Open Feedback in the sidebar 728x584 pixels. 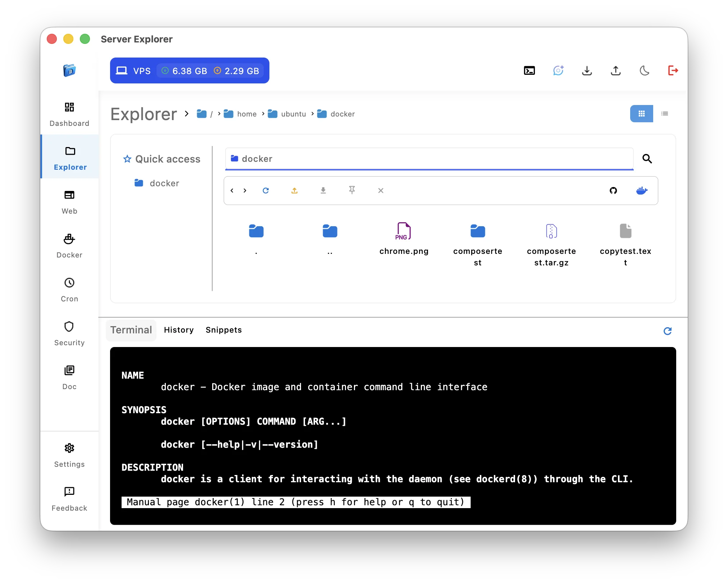[69, 499]
